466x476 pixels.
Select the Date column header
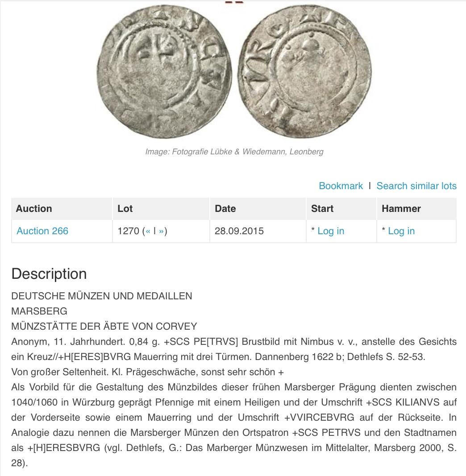(x=258, y=208)
